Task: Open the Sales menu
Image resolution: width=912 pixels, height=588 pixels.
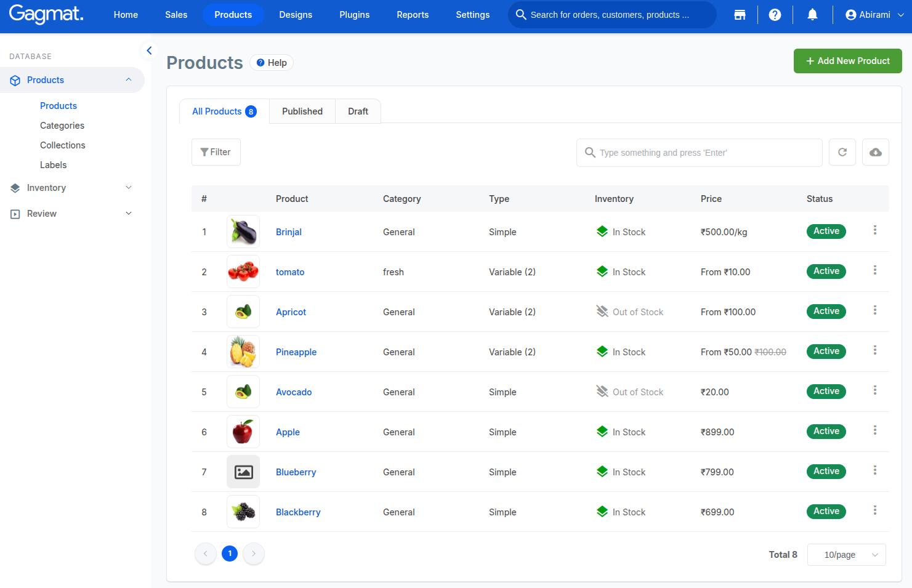Action: [176, 15]
